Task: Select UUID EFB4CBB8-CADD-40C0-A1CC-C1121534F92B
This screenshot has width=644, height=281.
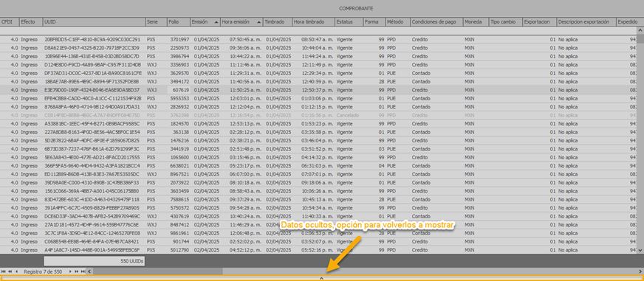Action: pyautogui.click(x=93, y=98)
